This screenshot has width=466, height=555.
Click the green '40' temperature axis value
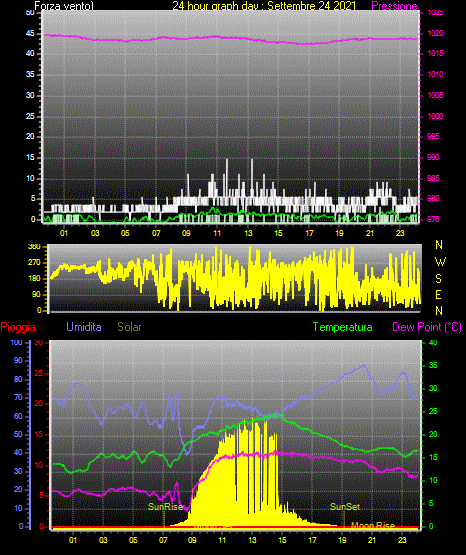tap(433, 343)
